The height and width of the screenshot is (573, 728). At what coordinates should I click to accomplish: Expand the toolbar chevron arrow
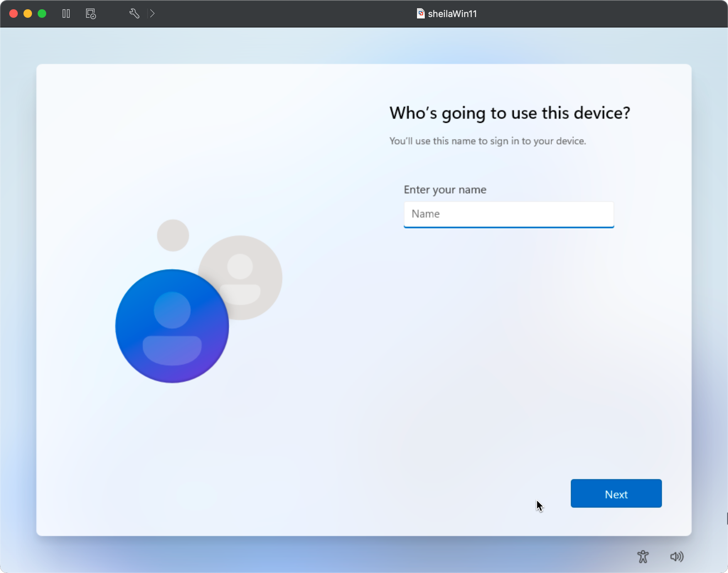(152, 14)
